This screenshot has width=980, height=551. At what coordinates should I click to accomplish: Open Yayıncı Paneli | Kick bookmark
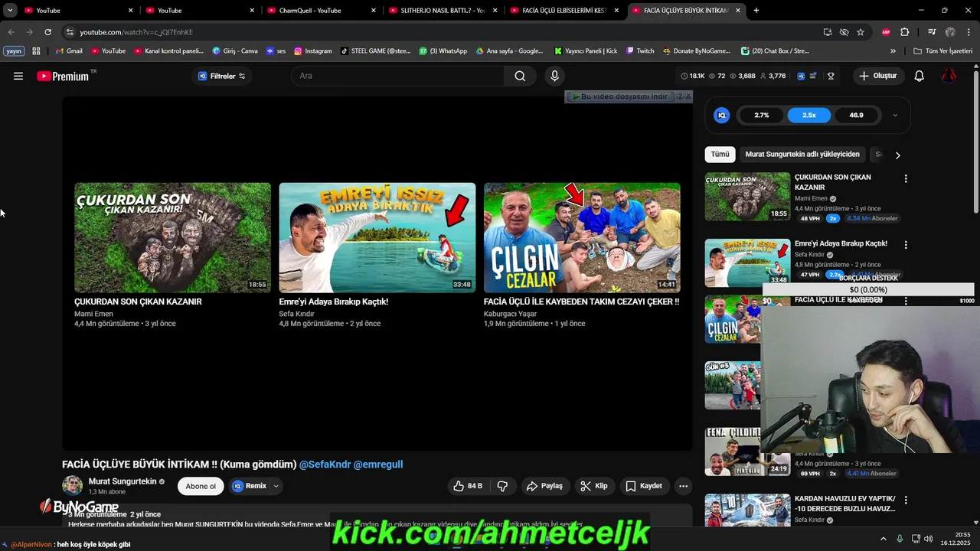click(586, 51)
